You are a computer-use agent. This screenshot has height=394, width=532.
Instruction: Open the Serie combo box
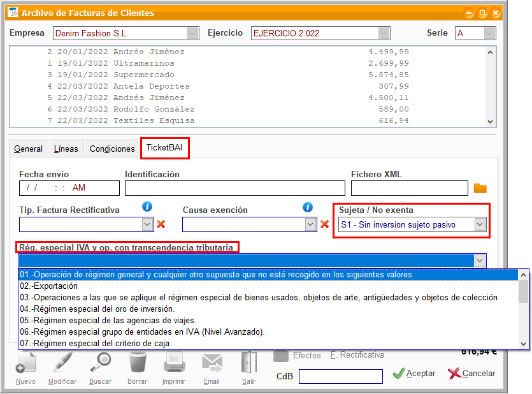[x=489, y=33]
